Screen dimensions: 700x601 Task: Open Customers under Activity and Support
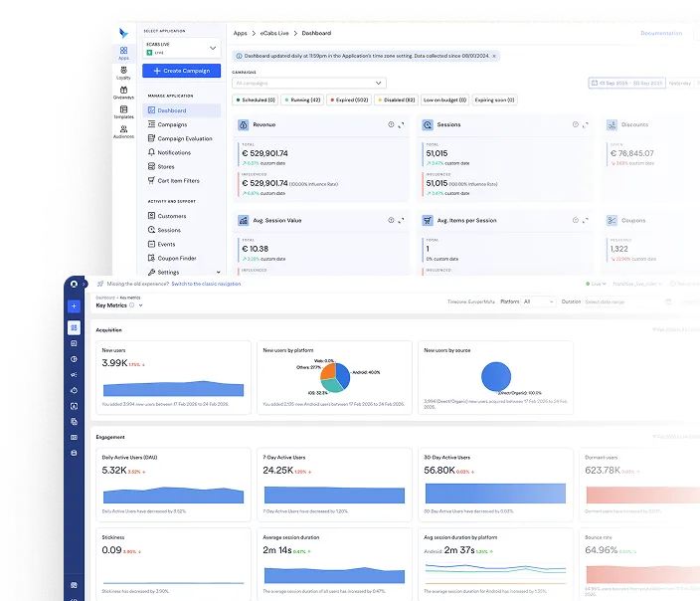[167, 216]
